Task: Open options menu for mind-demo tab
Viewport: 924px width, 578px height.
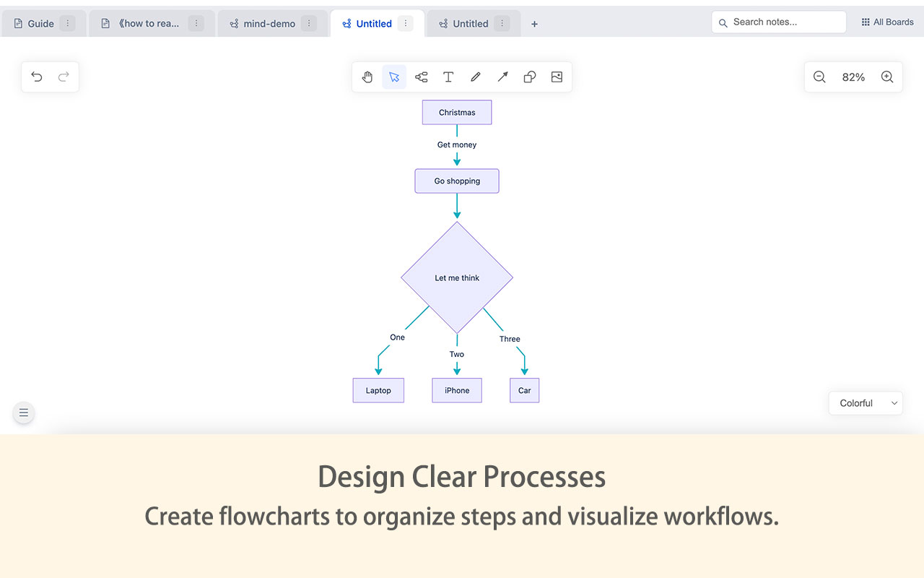Action: point(309,24)
